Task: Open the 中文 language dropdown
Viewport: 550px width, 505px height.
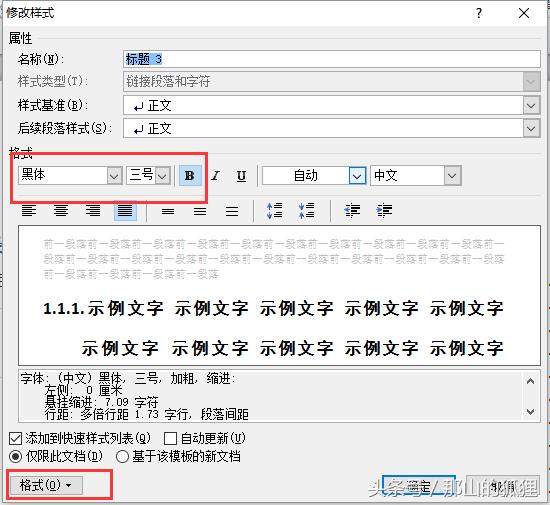Action: pos(452,175)
